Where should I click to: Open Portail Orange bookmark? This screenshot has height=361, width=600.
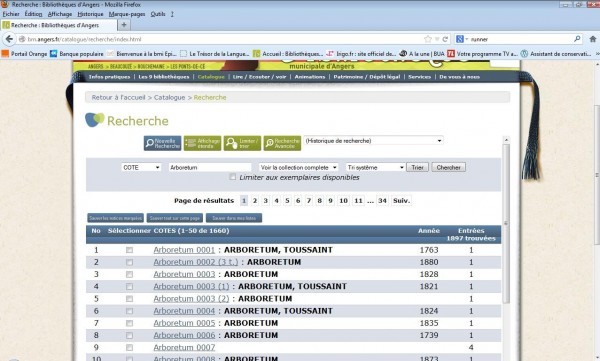click(x=24, y=54)
